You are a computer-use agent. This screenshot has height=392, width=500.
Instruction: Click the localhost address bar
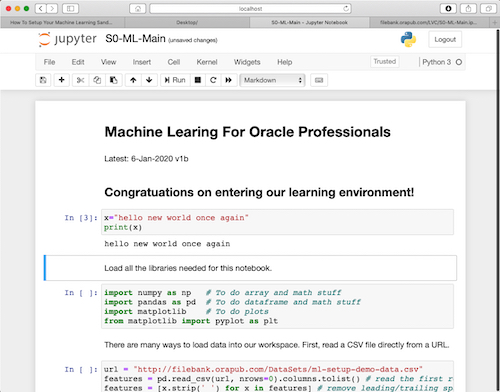point(250,9)
